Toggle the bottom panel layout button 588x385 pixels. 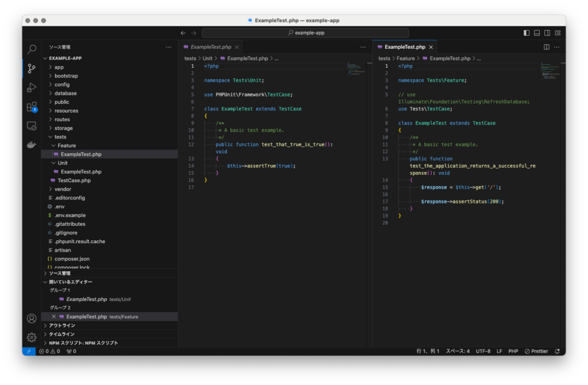tap(537, 33)
